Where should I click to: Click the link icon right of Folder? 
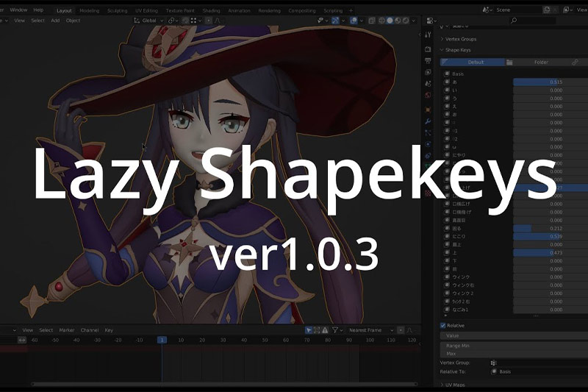coord(575,63)
